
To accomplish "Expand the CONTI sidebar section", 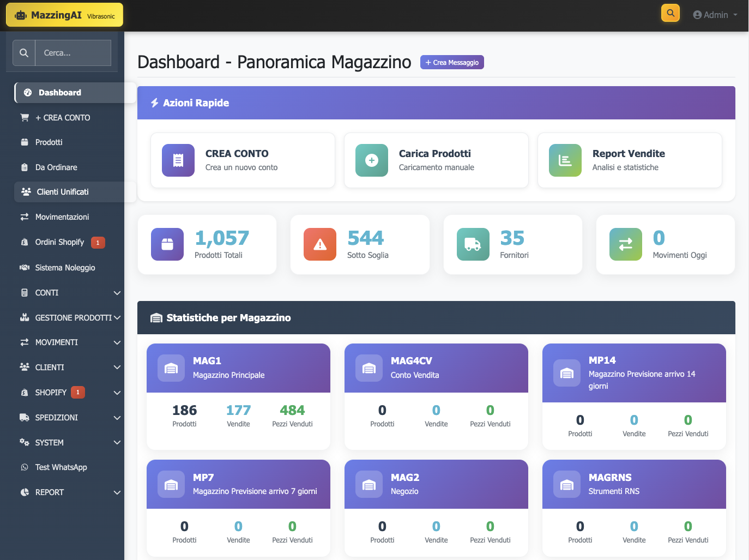I will [70, 293].
